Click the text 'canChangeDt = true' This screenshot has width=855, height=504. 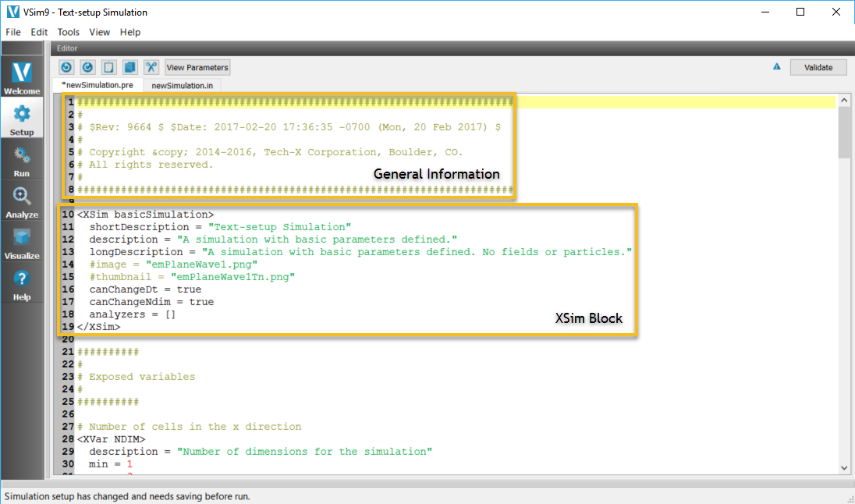[x=146, y=289]
